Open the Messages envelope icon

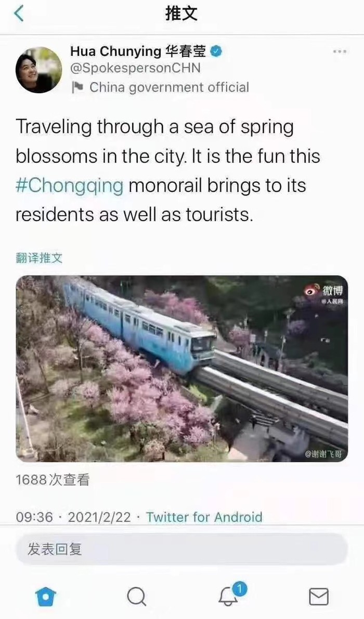(319, 597)
